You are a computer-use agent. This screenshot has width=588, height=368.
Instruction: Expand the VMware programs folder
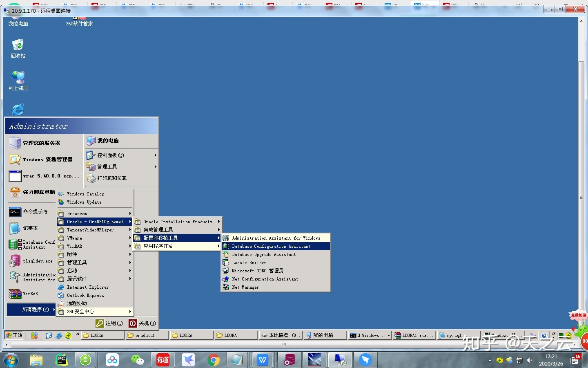pyautogui.click(x=74, y=238)
